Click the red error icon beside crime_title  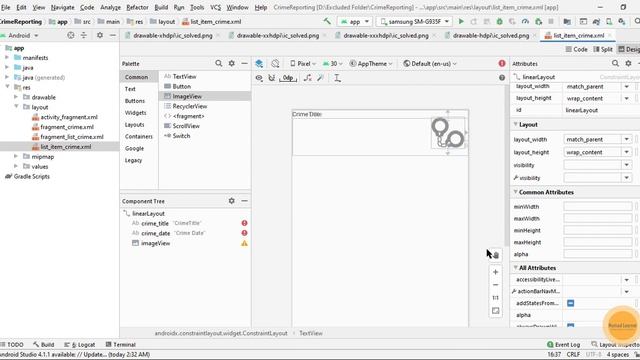(244, 223)
